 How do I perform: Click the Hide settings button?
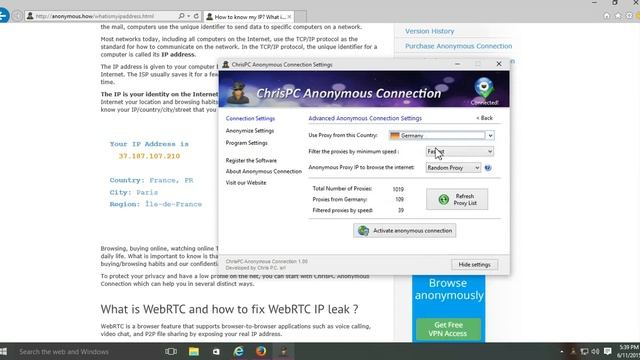click(x=474, y=264)
